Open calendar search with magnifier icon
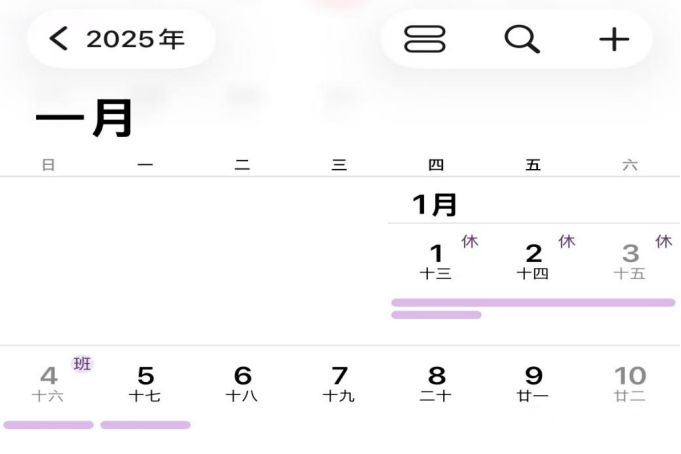The image size is (681, 454). tap(521, 39)
